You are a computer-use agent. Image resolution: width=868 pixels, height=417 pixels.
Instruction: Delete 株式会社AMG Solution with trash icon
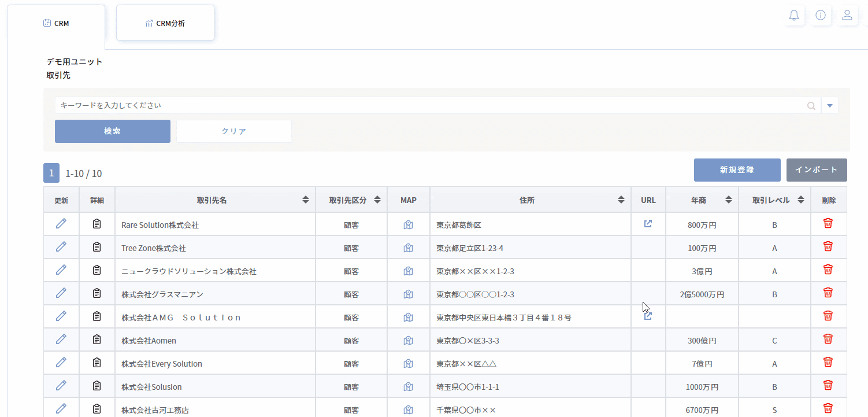point(828,316)
